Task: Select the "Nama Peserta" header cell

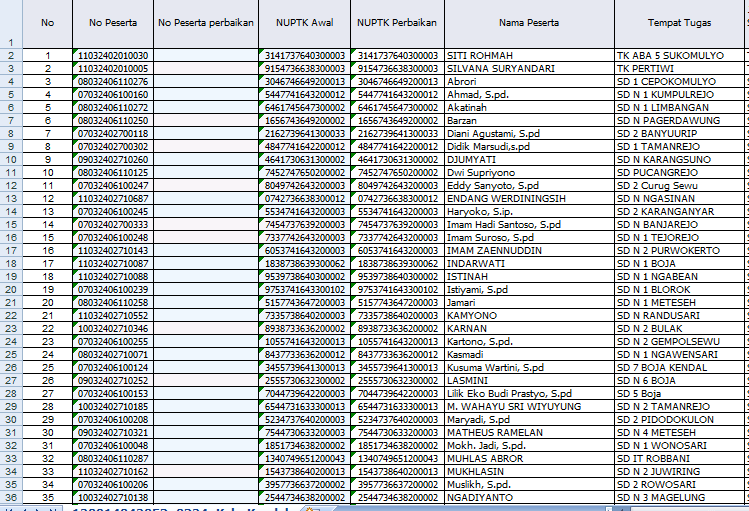Action: pyautogui.click(x=529, y=23)
